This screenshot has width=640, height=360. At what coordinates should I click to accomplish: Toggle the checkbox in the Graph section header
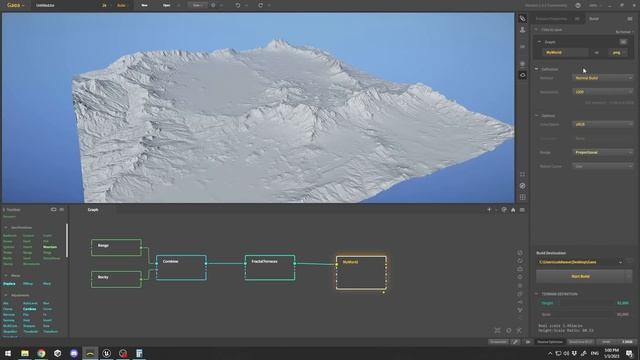tap(623, 42)
